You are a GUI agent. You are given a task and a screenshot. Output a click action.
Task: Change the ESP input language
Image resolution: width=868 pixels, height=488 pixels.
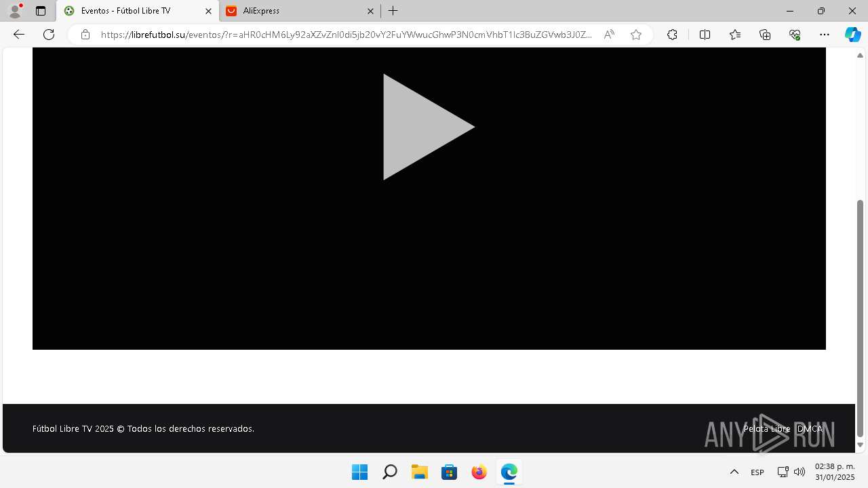[757, 472]
